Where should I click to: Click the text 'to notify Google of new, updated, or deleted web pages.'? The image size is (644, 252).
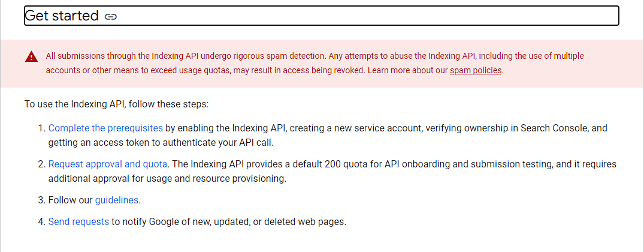(229, 222)
